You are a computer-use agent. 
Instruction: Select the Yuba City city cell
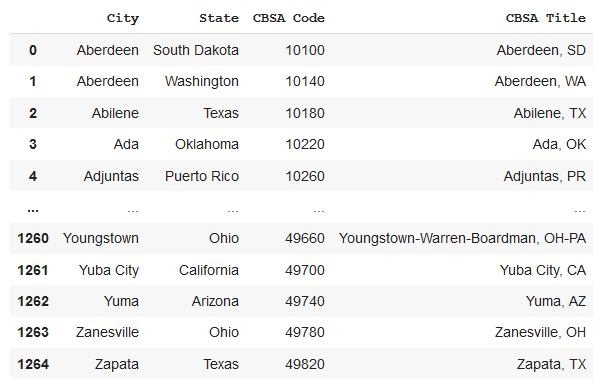pyautogui.click(x=109, y=270)
